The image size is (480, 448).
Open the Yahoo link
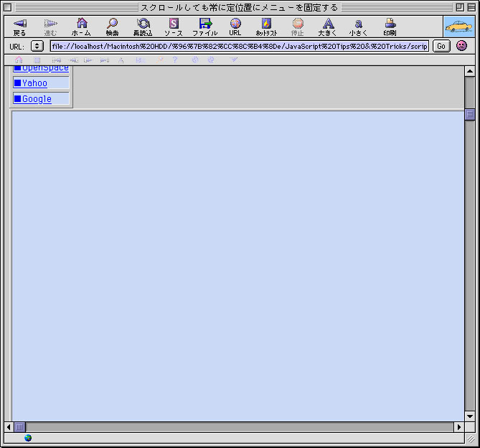34,83
